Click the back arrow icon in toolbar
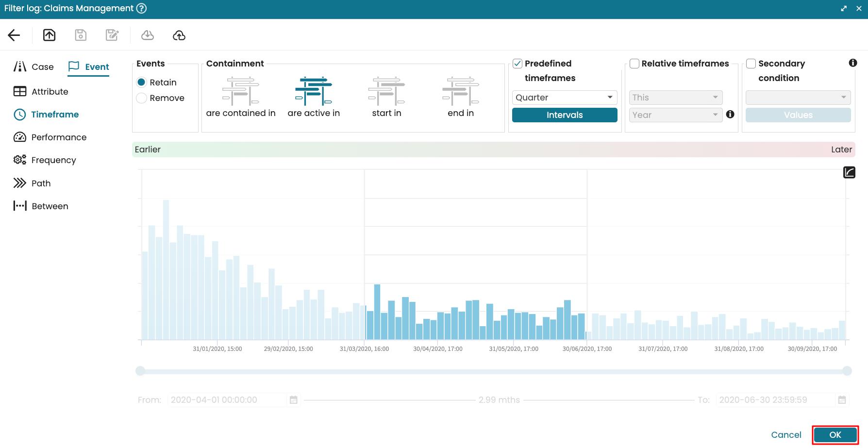868x448 pixels. tap(14, 35)
